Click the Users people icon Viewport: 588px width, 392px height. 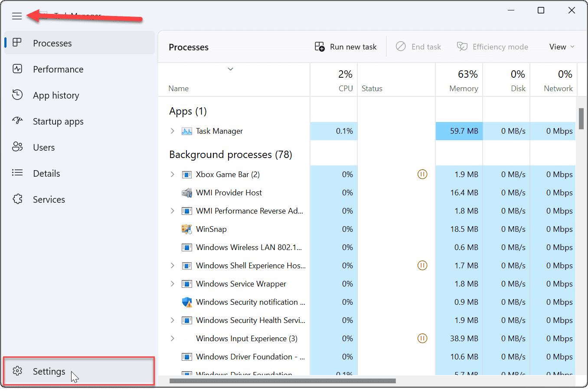pos(17,147)
